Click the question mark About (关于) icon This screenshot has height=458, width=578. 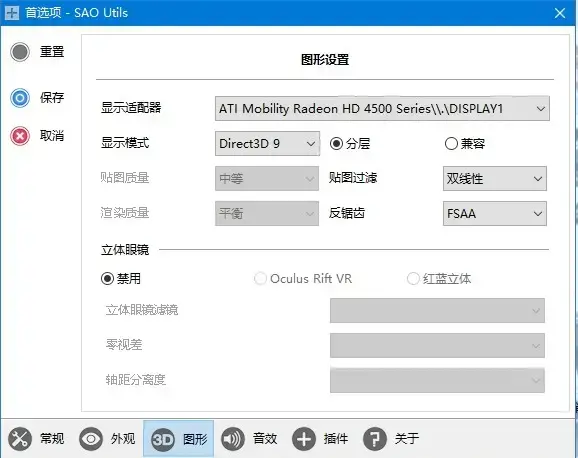[375, 439]
